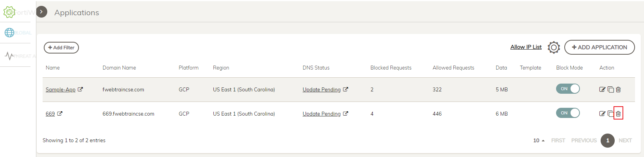
Task: Edit the Sample-App application
Action: tap(602, 89)
